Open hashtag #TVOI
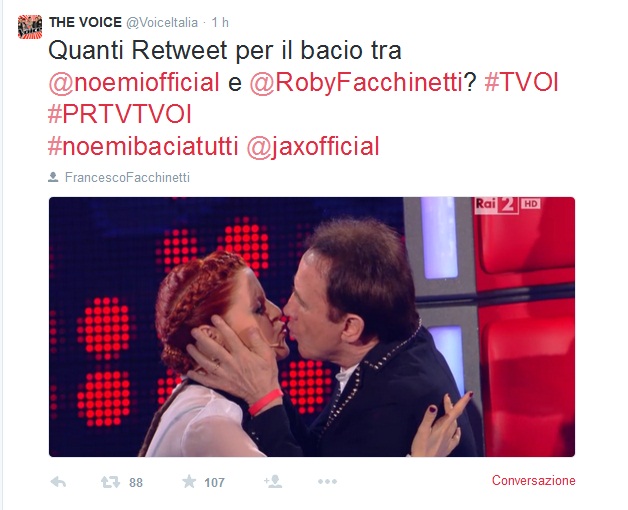 [521, 82]
